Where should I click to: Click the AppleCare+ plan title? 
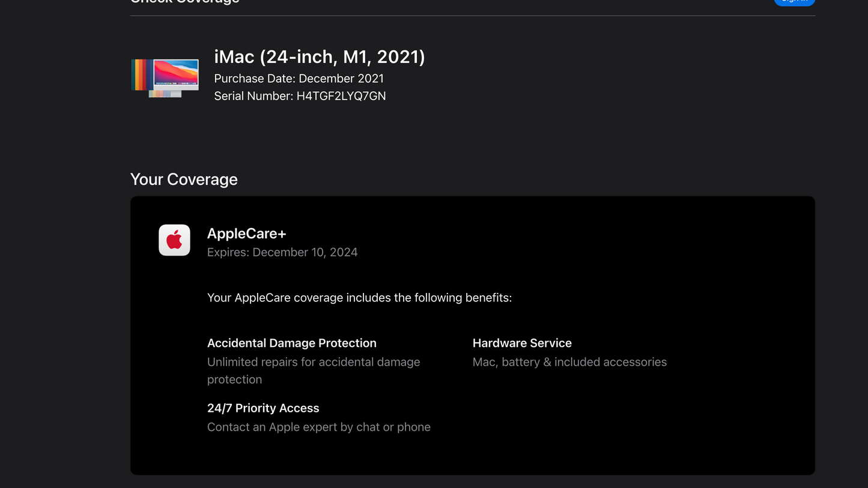[x=246, y=233]
